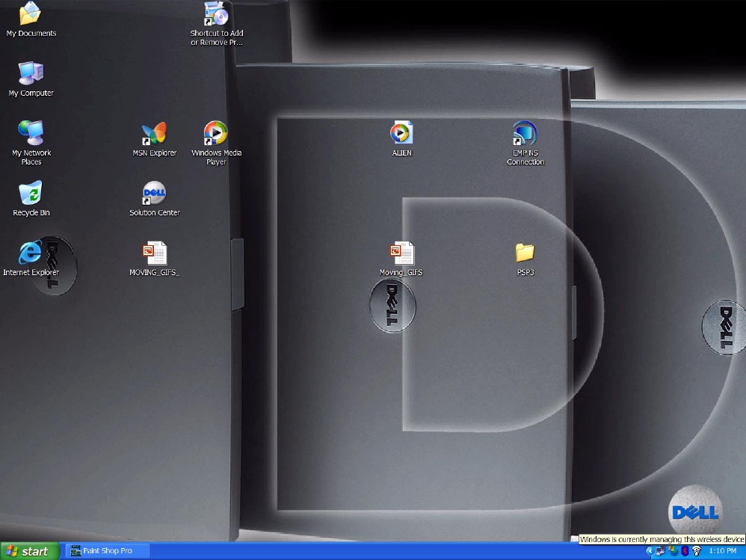Click the wireless device tooltip balloon
746x560 pixels.
pos(662,539)
